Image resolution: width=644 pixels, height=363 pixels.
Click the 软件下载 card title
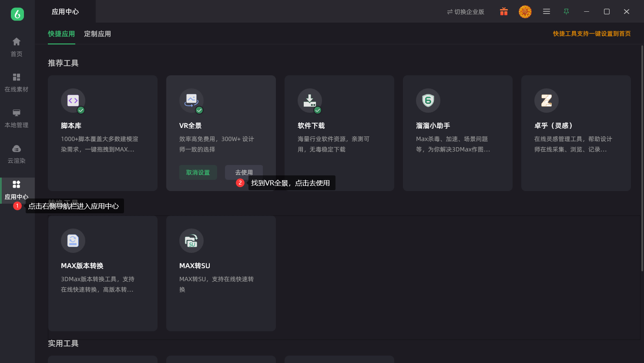pyautogui.click(x=311, y=126)
